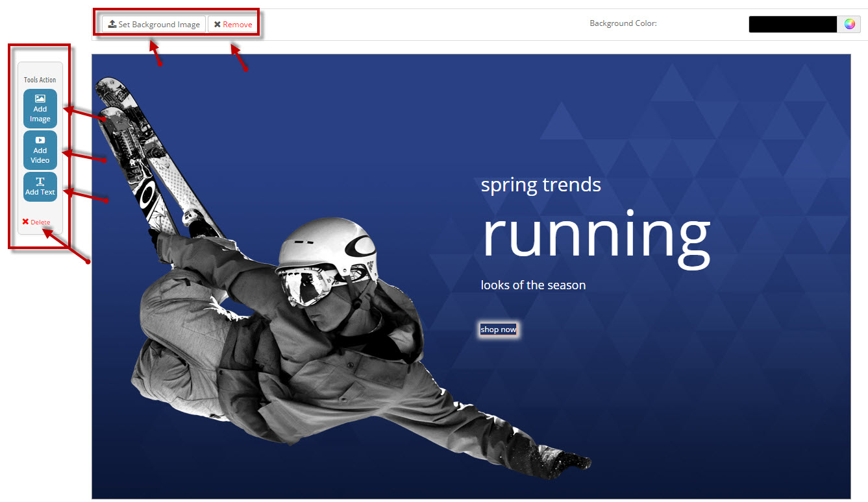Click the 'Tools Action' panel heading

[40, 80]
